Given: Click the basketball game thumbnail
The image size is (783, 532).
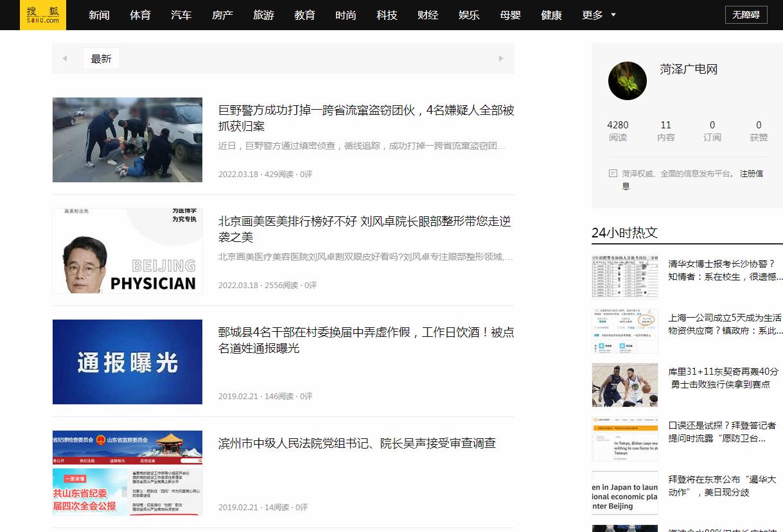Looking at the screenshot, I should click(625, 385).
